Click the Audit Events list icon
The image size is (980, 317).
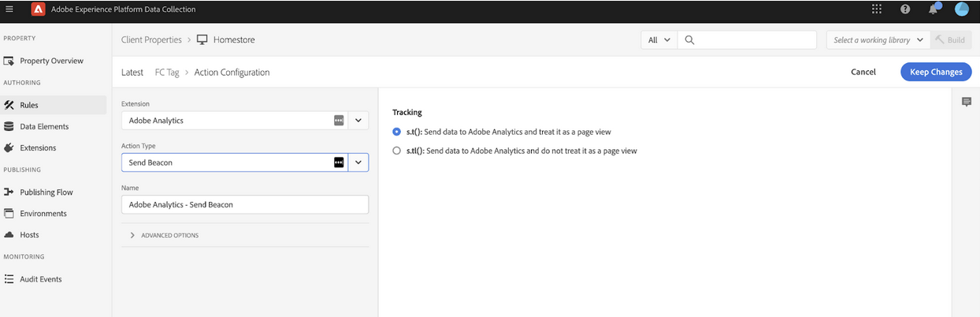point(9,279)
